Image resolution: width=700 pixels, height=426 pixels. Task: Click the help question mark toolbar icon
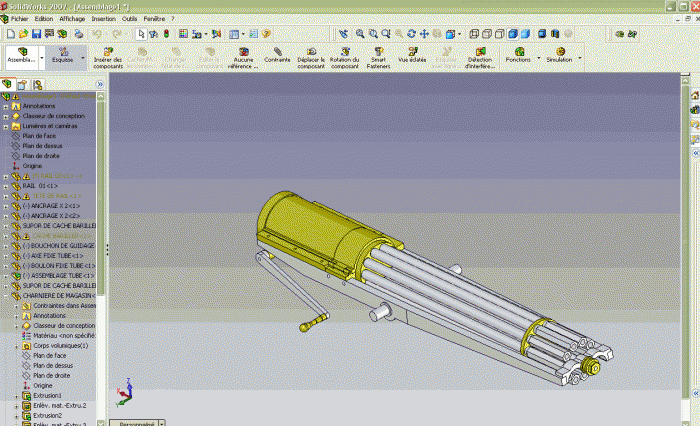coord(267,34)
